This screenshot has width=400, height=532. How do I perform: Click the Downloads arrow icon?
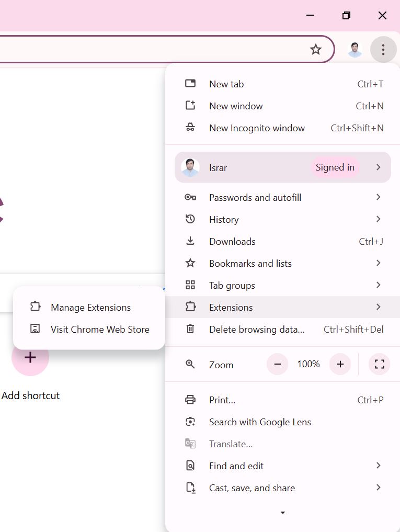click(190, 241)
